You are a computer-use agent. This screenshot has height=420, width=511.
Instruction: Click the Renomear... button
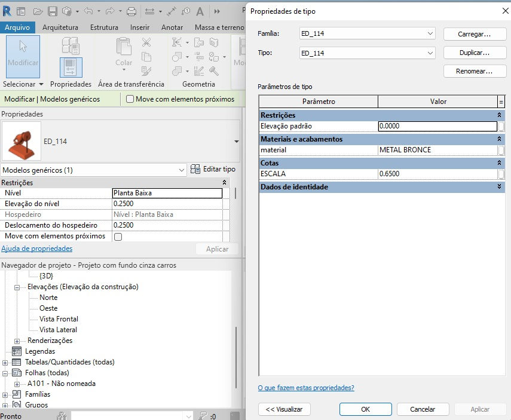475,71
